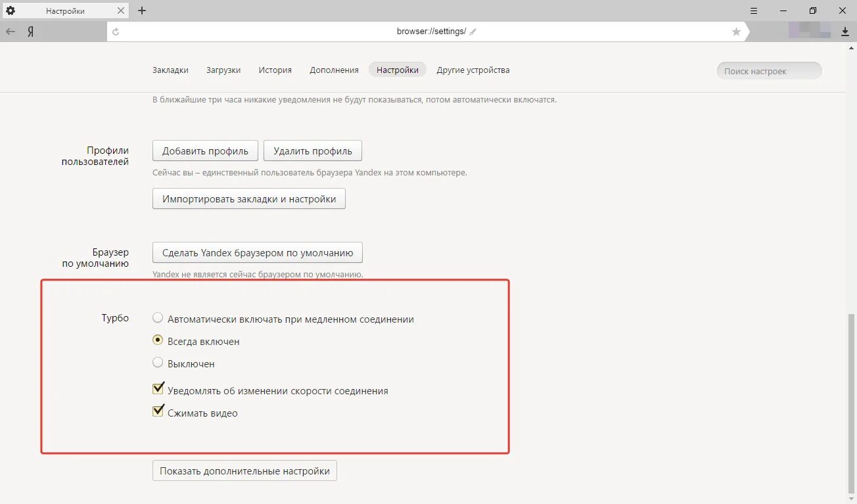Restore down the browser window
Screen dimensions: 857x504
click(813, 11)
